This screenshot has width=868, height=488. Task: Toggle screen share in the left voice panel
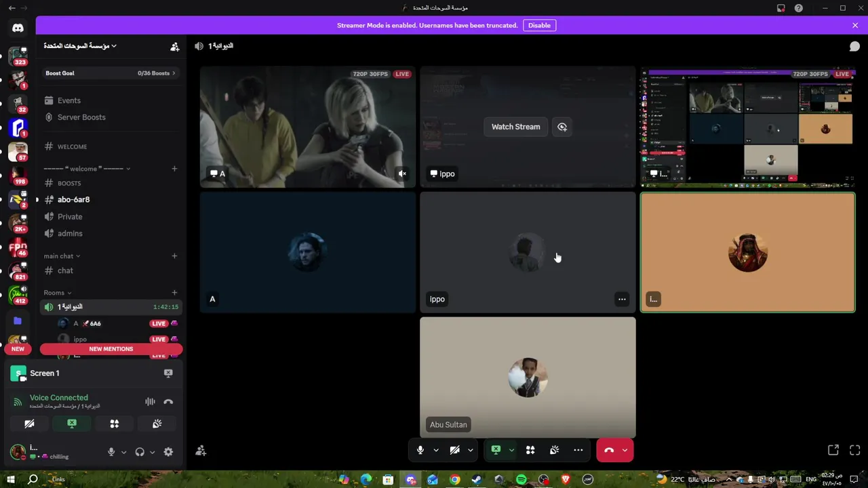(72, 424)
